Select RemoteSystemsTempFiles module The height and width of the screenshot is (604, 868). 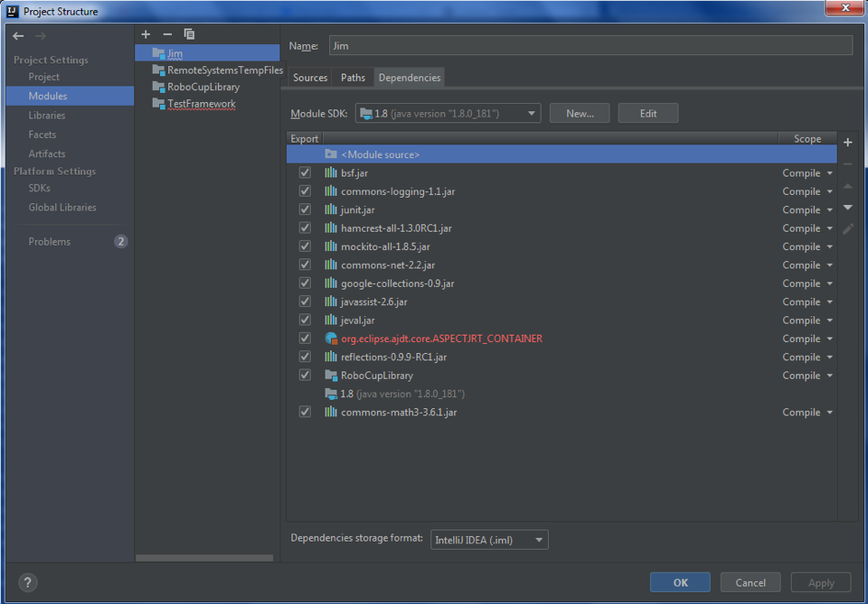click(x=225, y=70)
